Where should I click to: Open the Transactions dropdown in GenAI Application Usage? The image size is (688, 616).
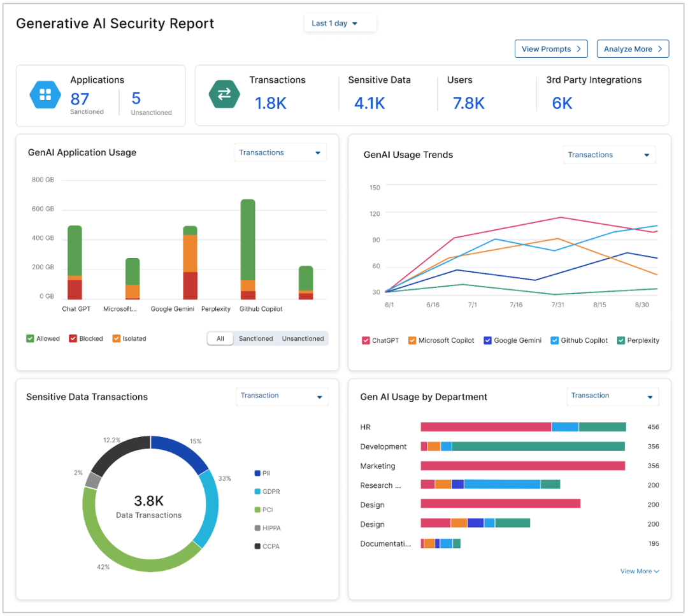tap(280, 152)
